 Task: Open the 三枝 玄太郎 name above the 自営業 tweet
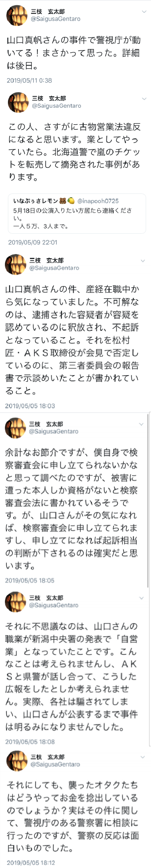(46, 598)
